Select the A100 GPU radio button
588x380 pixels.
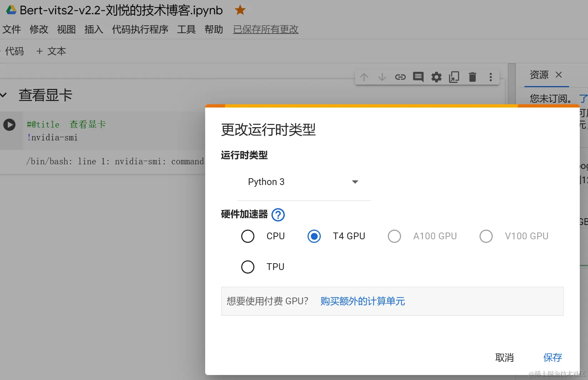click(394, 236)
